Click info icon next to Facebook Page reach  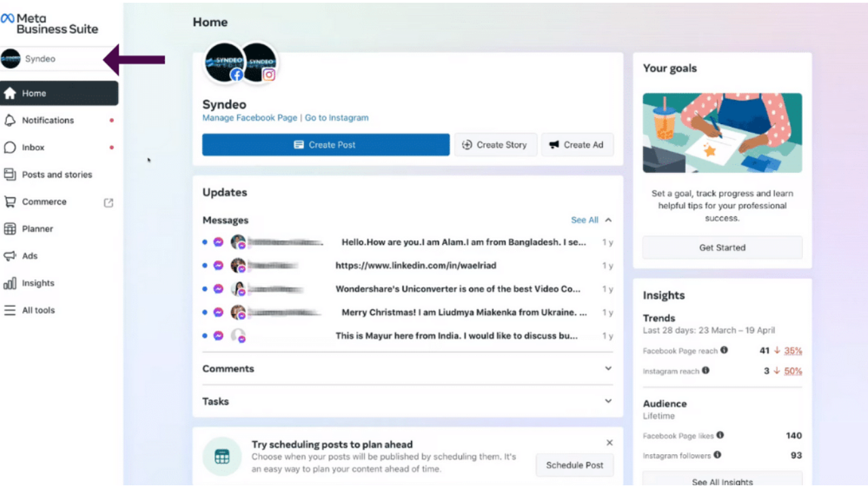(x=724, y=350)
